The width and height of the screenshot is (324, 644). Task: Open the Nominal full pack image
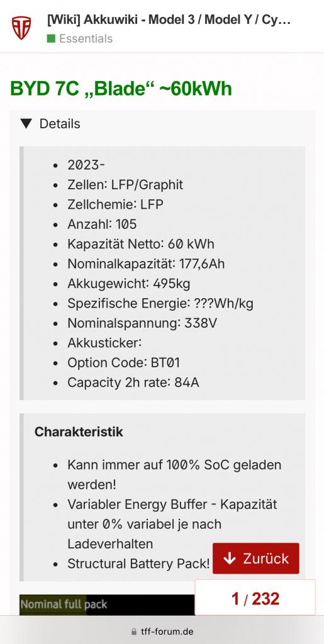pos(107,604)
